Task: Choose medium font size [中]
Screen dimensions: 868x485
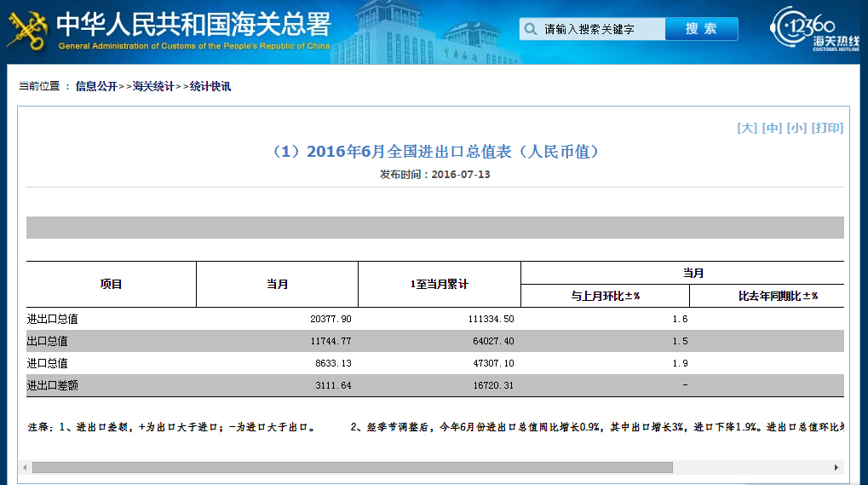Action: tap(772, 128)
